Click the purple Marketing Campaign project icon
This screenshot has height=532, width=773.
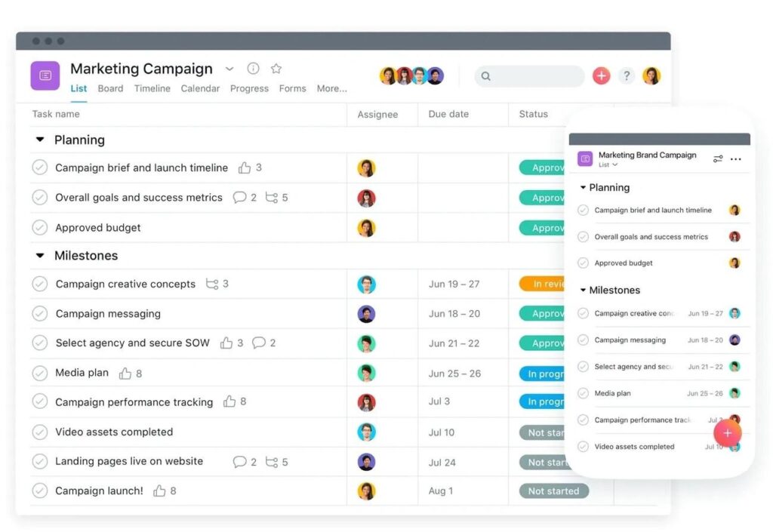click(x=45, y=75)
